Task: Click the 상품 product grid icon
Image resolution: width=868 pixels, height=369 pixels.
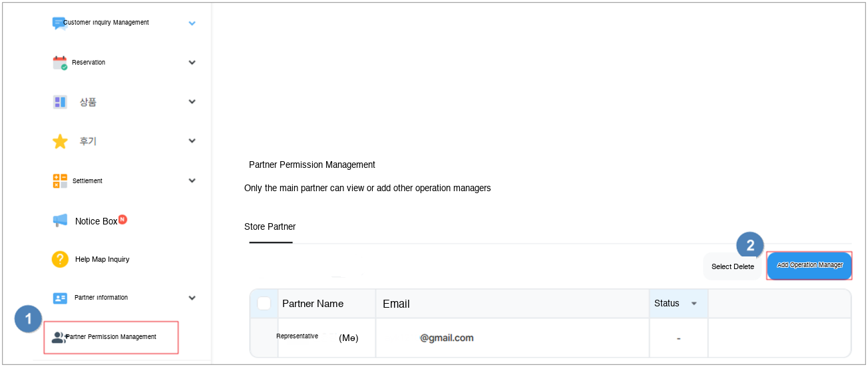Action: click(60, 102)
